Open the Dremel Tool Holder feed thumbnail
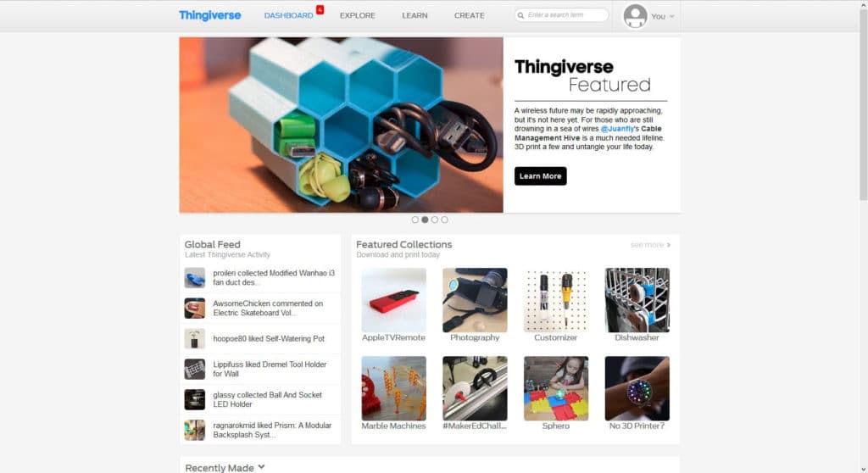 pos(194,369)
